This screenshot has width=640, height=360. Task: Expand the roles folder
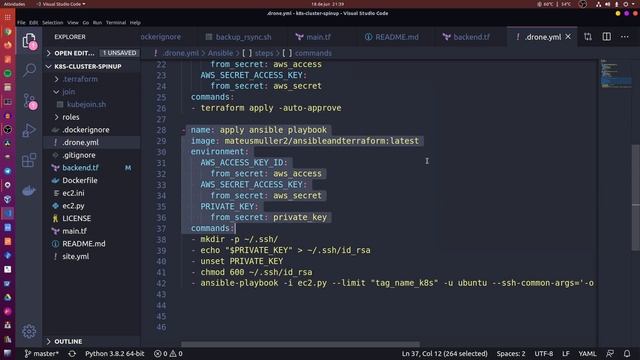click(x=91, y=117)
